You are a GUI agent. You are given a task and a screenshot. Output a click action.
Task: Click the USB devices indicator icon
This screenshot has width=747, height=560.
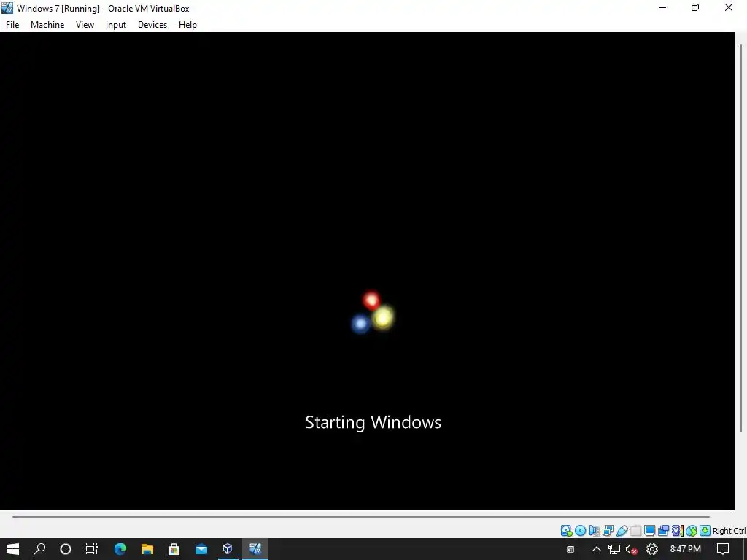tap(622, 531)
